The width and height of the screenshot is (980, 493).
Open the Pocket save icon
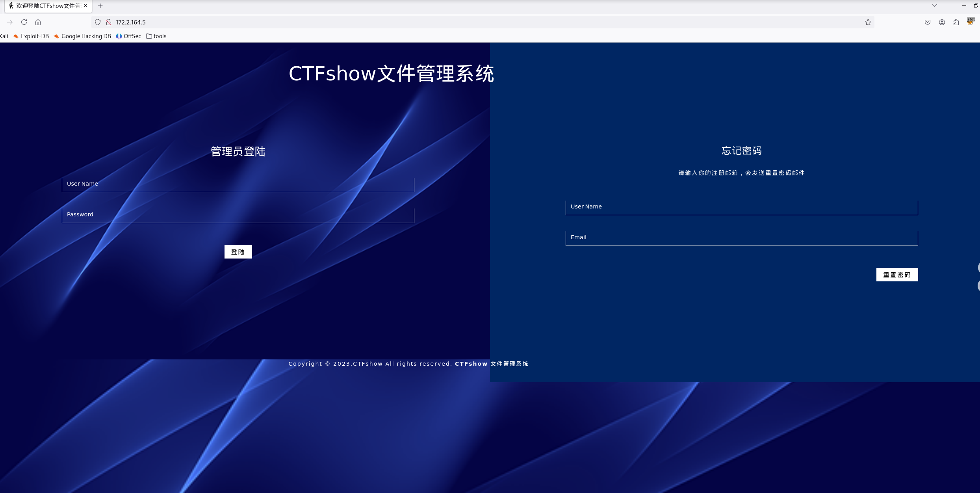[x=928, y=22]
